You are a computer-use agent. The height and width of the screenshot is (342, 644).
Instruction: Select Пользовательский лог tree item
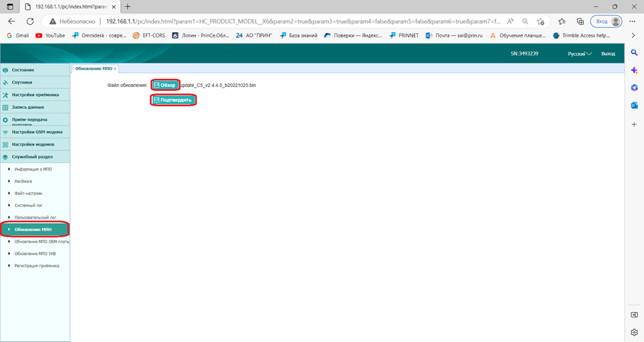[35, 218]
